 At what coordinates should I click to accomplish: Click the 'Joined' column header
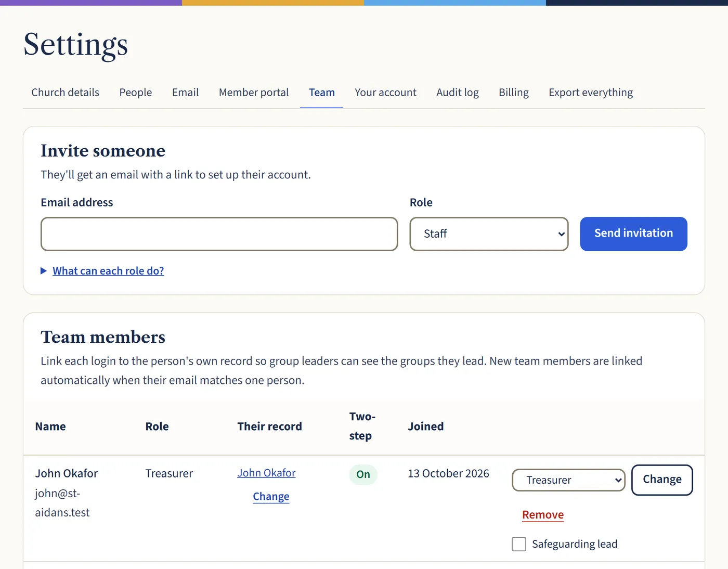pos(425,426)
